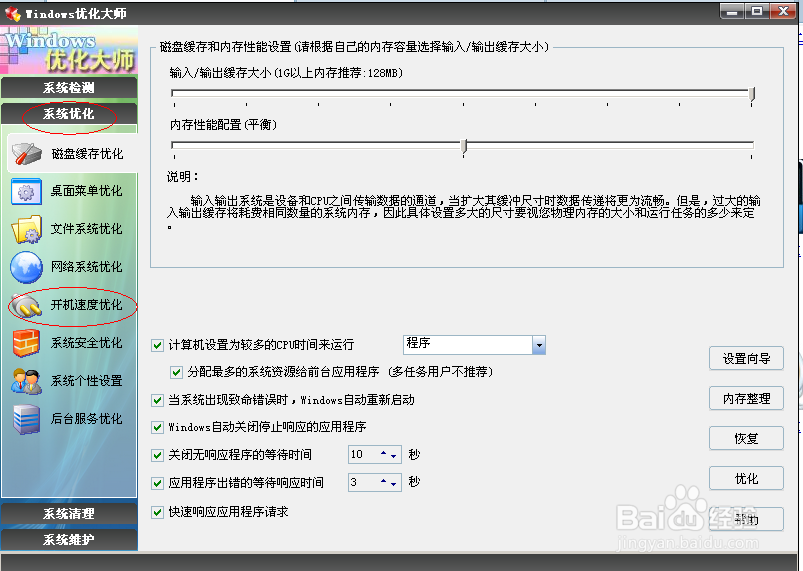
Task: Click the 文件系统优化 folder icon
Action: click(26, 229)
